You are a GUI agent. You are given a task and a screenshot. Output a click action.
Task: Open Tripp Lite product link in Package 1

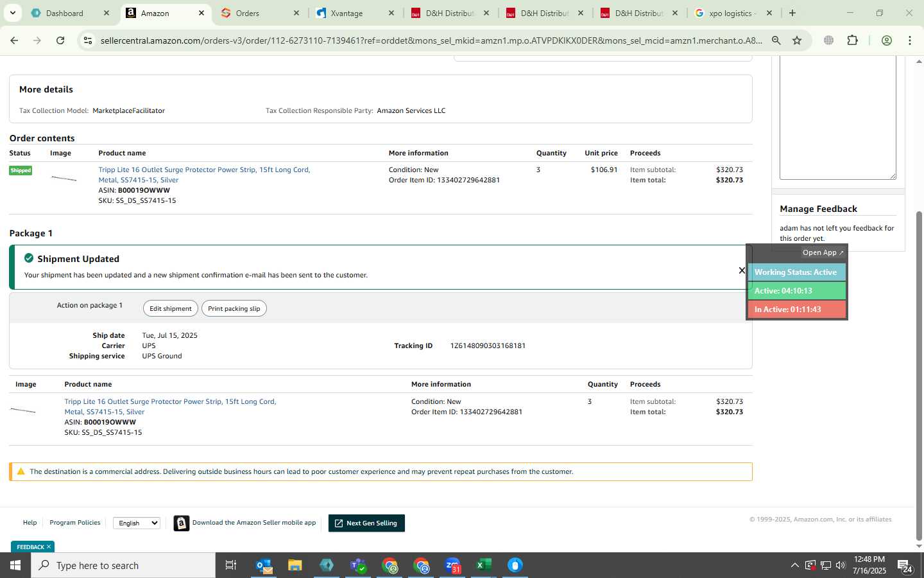pos(170,407)
